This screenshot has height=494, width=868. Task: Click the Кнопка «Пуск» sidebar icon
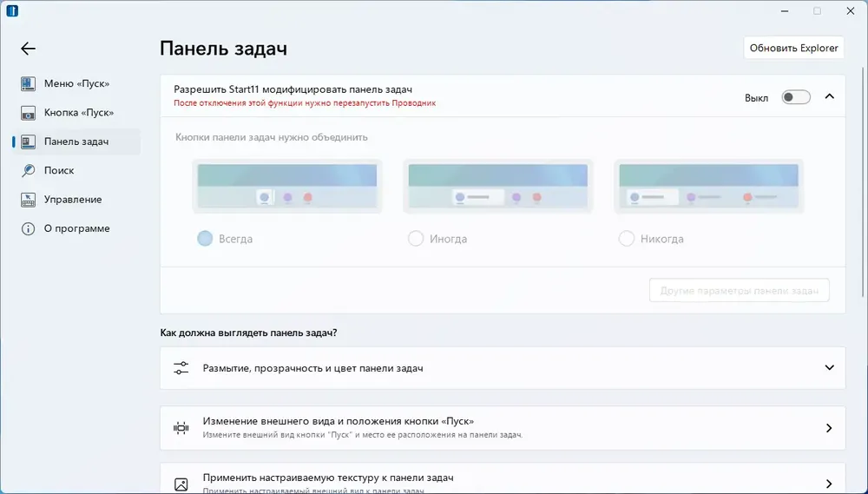coord(29,113)
